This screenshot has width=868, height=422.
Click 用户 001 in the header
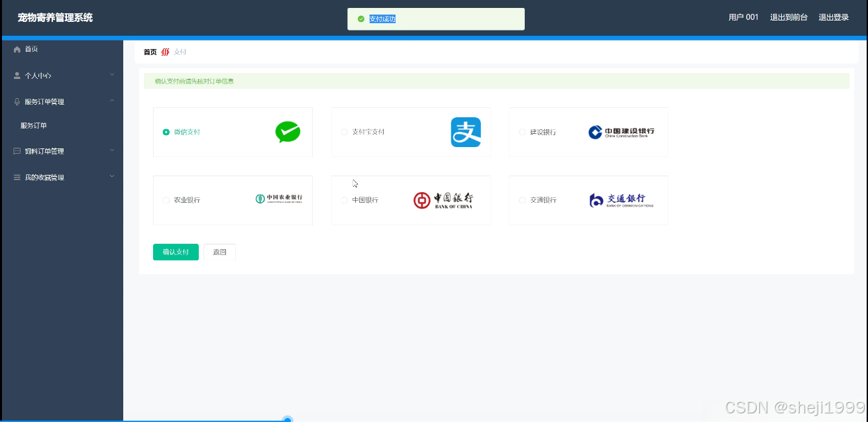pyautogui.click(x=743, y=17)
